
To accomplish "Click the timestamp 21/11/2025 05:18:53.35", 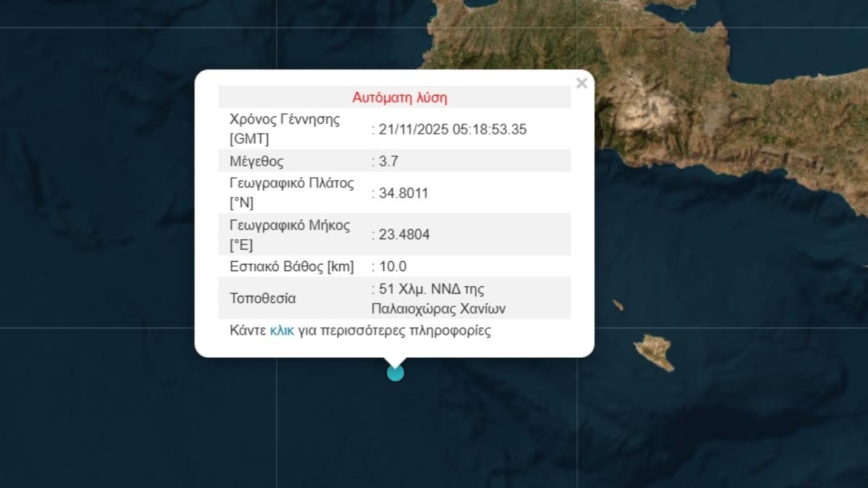I will 450,129.
